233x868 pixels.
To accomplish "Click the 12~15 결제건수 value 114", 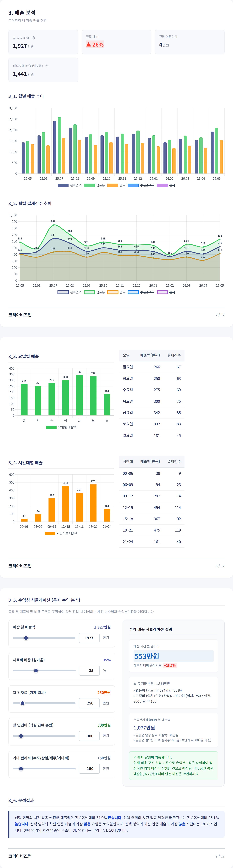I will [x=178, y=507].
